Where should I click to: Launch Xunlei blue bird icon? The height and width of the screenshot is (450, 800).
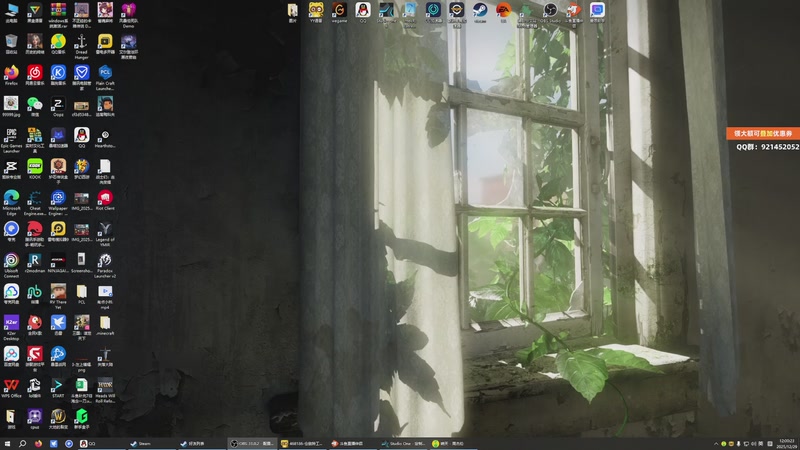pyautogui.click(x=58, y=325)
